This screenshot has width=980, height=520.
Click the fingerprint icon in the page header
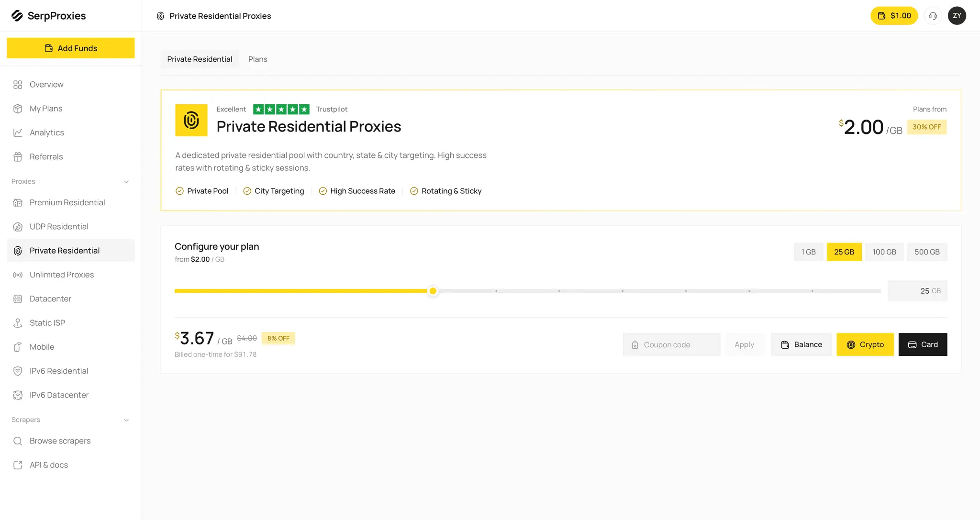[160, 16]
